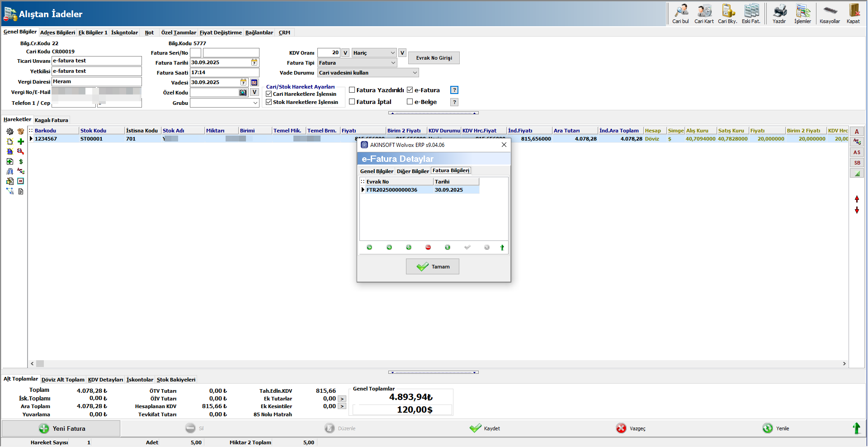Click the Evrak No Girişi button
This screenshot has height=447, width=868.
[434, 58]
